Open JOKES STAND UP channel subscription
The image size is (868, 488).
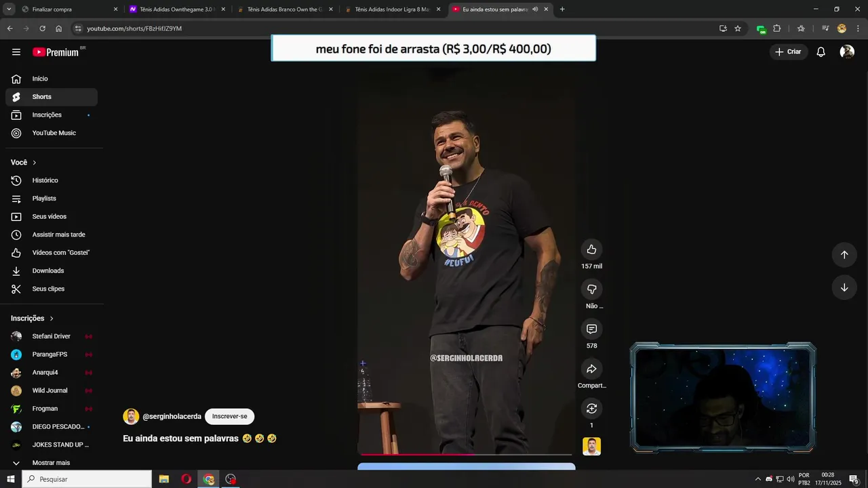[x=52, y=445]
